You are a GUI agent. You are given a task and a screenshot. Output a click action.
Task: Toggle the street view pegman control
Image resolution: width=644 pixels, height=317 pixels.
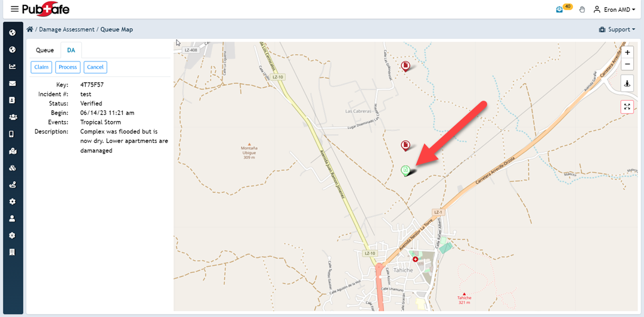tap(627, 83)
